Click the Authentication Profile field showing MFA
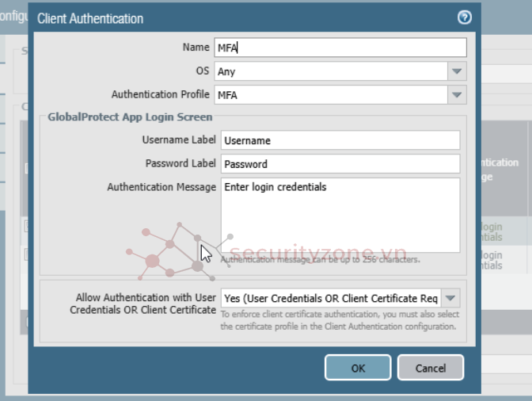The width and height of the screenshot is (532, 401). [x=330, y=95]
